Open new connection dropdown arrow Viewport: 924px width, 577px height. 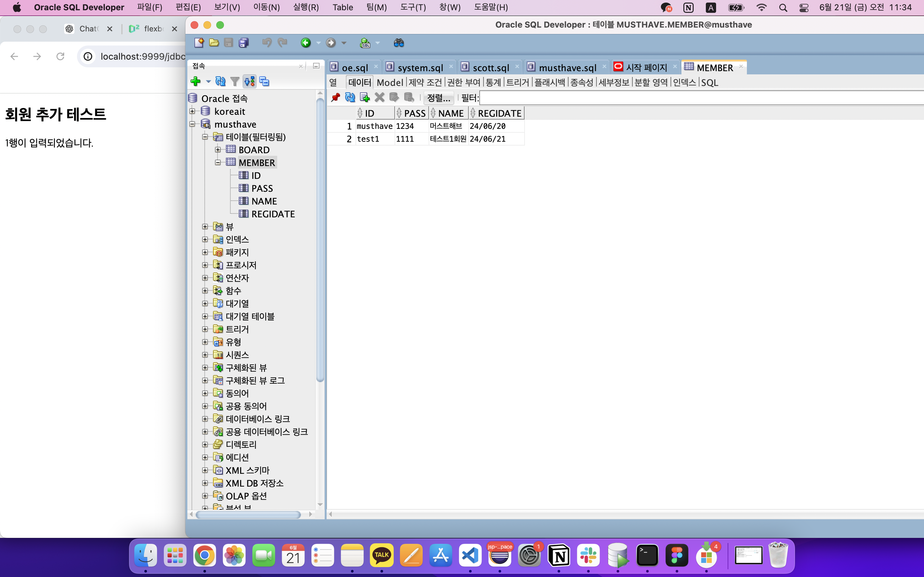209,81
